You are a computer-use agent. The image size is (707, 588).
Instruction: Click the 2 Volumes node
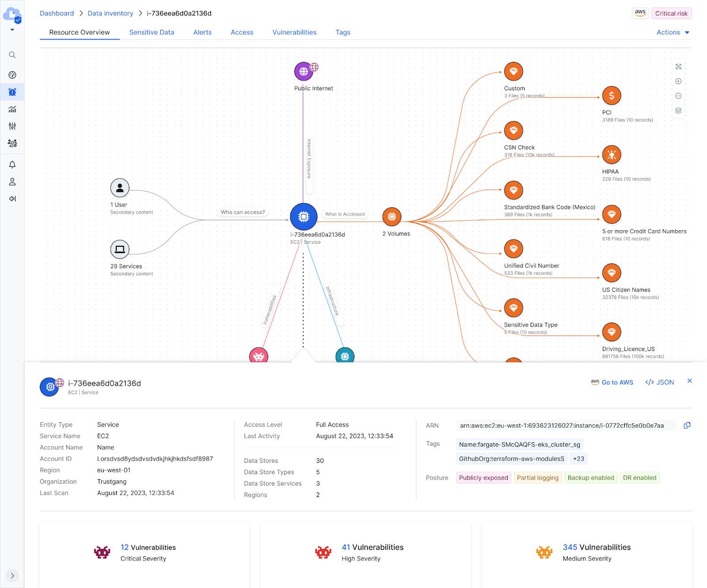[392, 217]
